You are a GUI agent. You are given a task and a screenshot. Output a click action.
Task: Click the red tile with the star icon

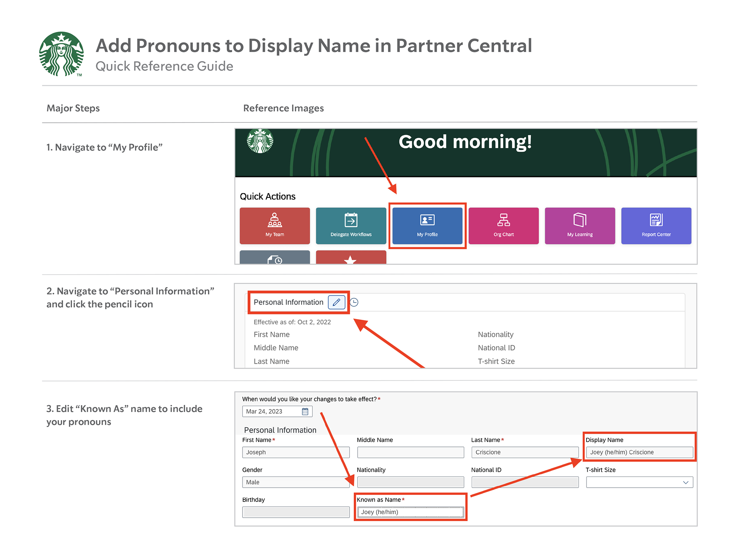[351, 257]
